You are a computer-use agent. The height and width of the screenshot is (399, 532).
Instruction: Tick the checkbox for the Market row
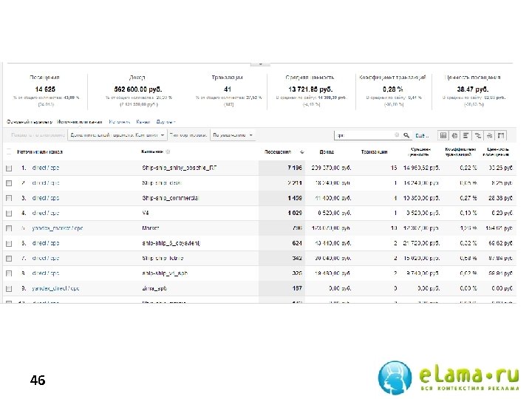point(9,228)
